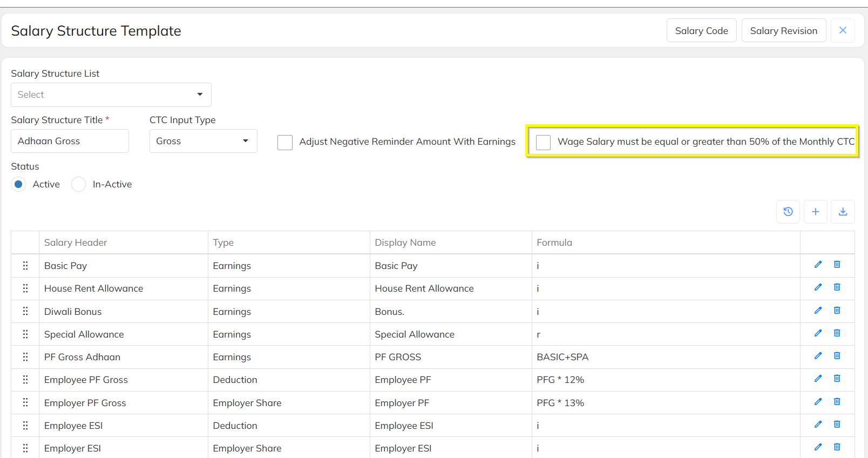Open the Salary Revision page
Viewport: 868px width, 458px height.
pos(783,31)
